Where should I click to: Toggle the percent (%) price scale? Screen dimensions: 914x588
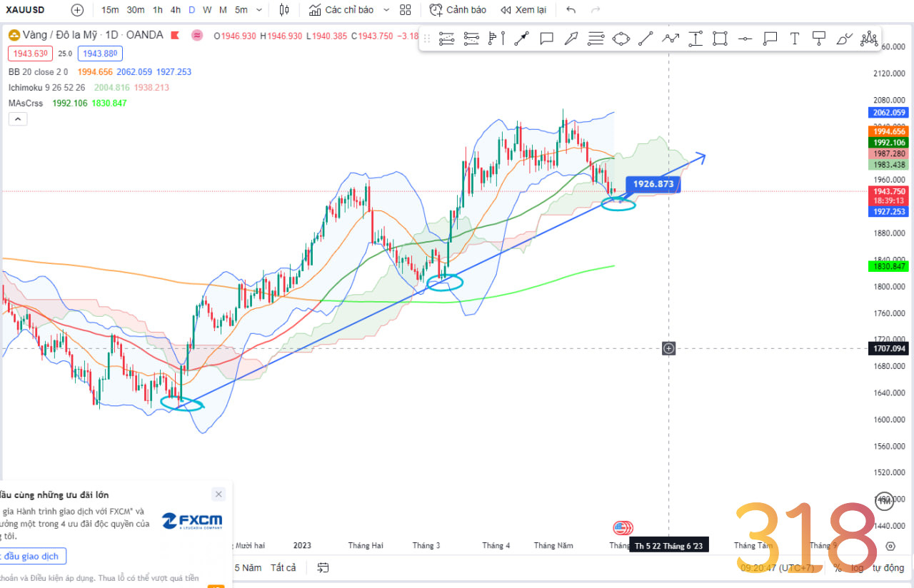click(x=837, y=568)
